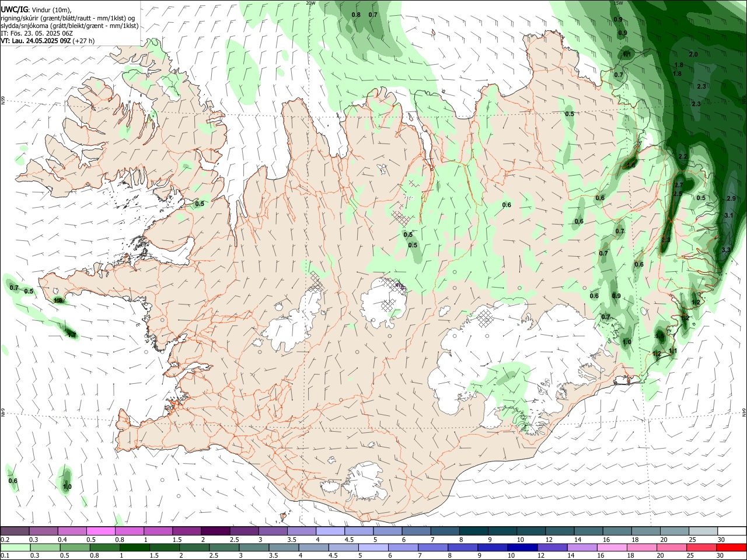Image resolution: width=747 pixels, height=560 pixels.
Task: Click the 3.3 precipitation value on map
Action: point(726,250)
